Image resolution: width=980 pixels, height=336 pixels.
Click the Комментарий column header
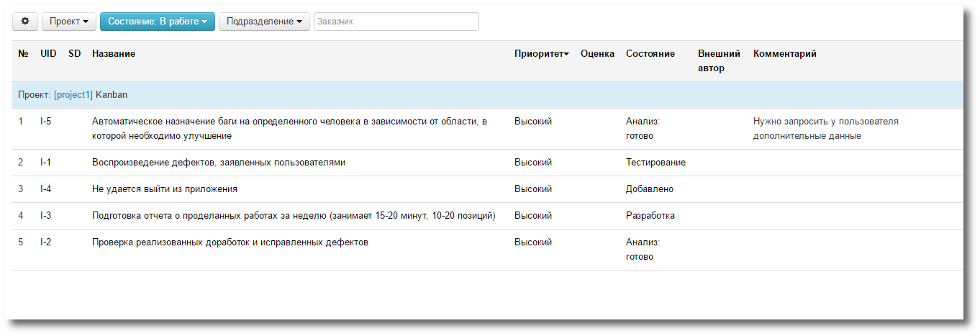785,54
